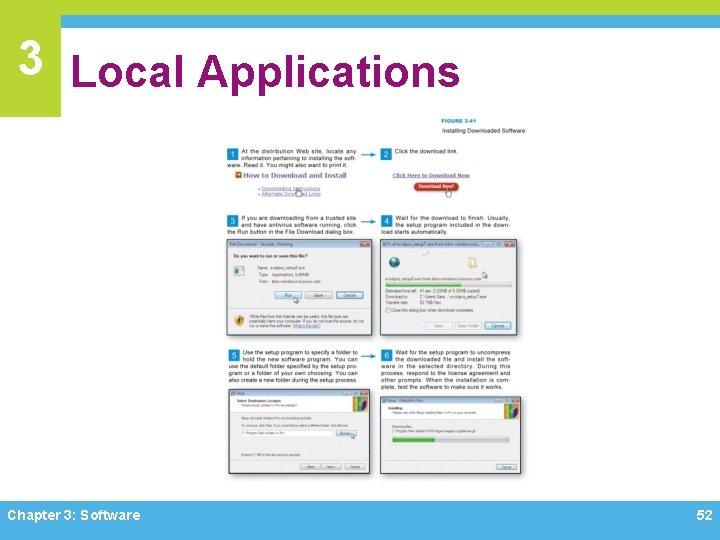Click the Browse button in Setup dialog
This screenshot has width=720, height=540.
pos(346,433)
